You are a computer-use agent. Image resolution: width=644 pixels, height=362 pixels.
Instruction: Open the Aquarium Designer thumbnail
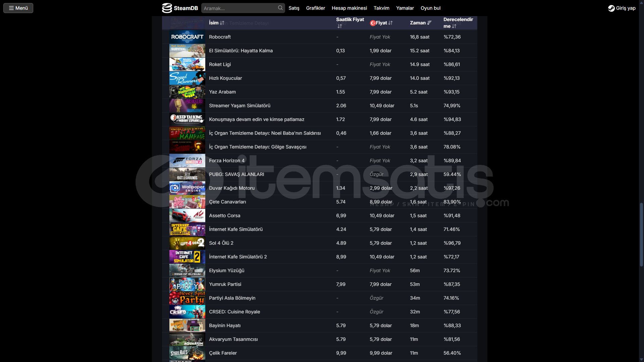click(x=187, y=339)
